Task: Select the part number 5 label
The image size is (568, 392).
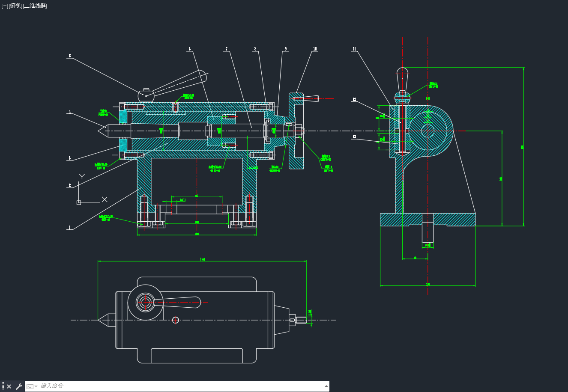Action: tap(70, 56)
